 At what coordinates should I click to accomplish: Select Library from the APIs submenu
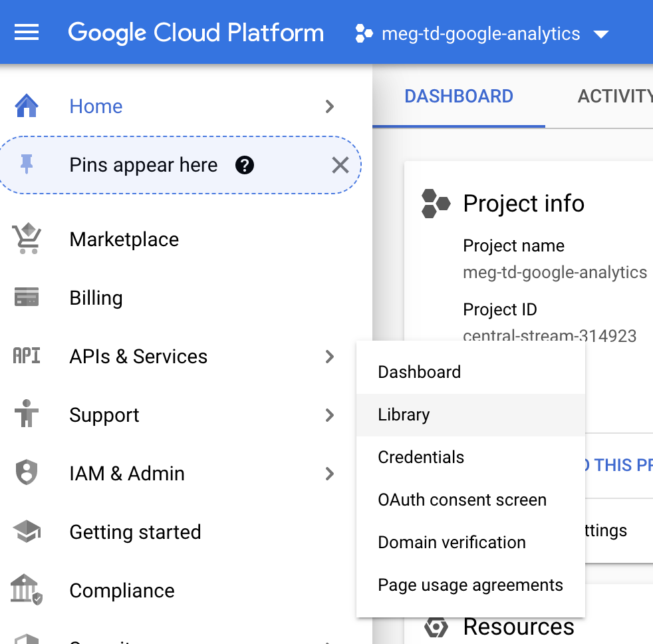point(404,414)
